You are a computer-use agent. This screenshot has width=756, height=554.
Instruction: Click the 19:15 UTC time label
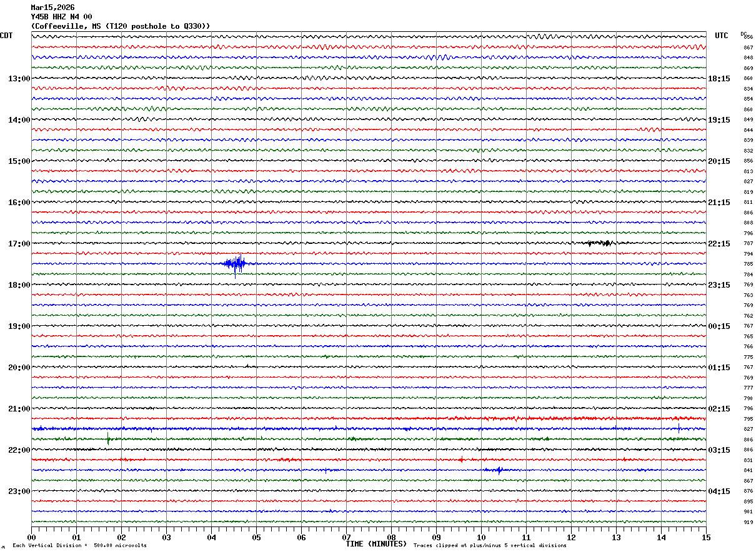pyautogui.click(x=719, y=120)
